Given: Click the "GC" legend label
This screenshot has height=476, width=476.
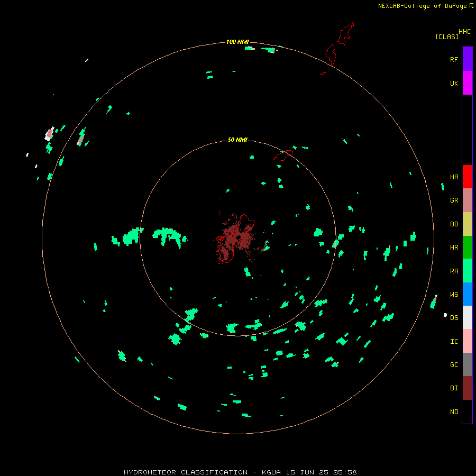Looking at the screenshot, I should coord(454,364).
